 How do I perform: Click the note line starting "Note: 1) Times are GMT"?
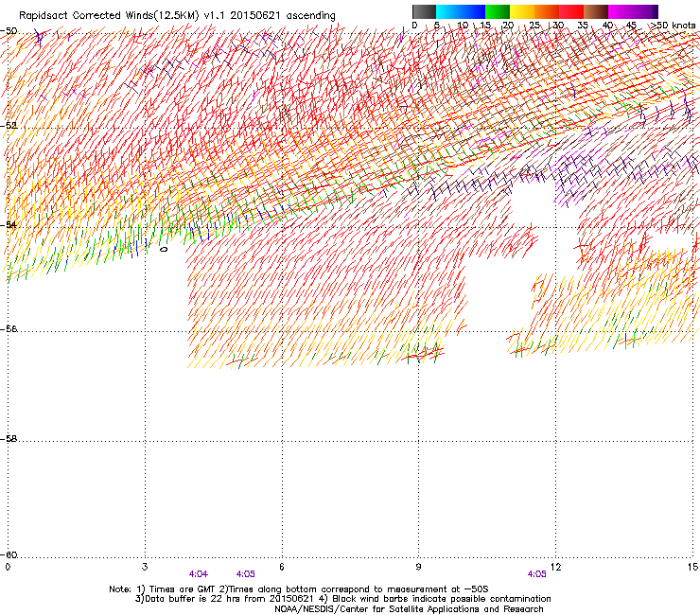tap(299, 589)
